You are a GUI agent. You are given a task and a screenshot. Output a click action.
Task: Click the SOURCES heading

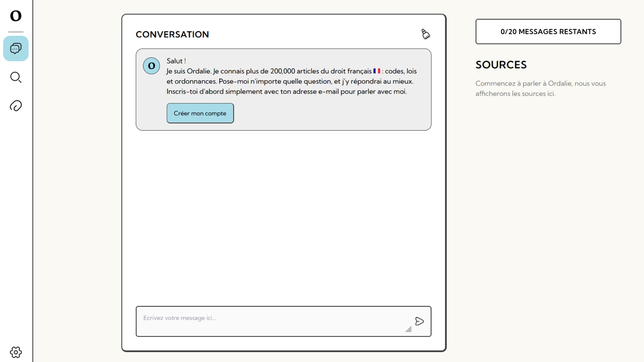pos(501,65)
